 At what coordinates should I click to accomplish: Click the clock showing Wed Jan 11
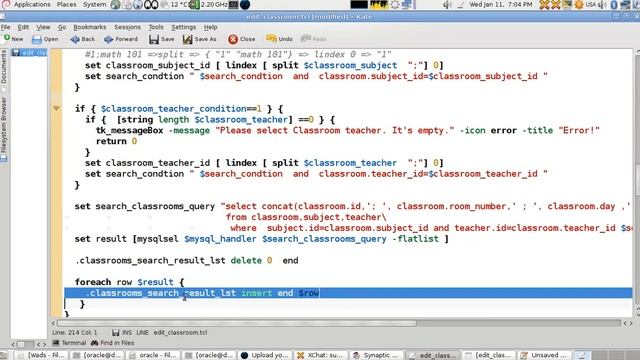tap(500, 4)
